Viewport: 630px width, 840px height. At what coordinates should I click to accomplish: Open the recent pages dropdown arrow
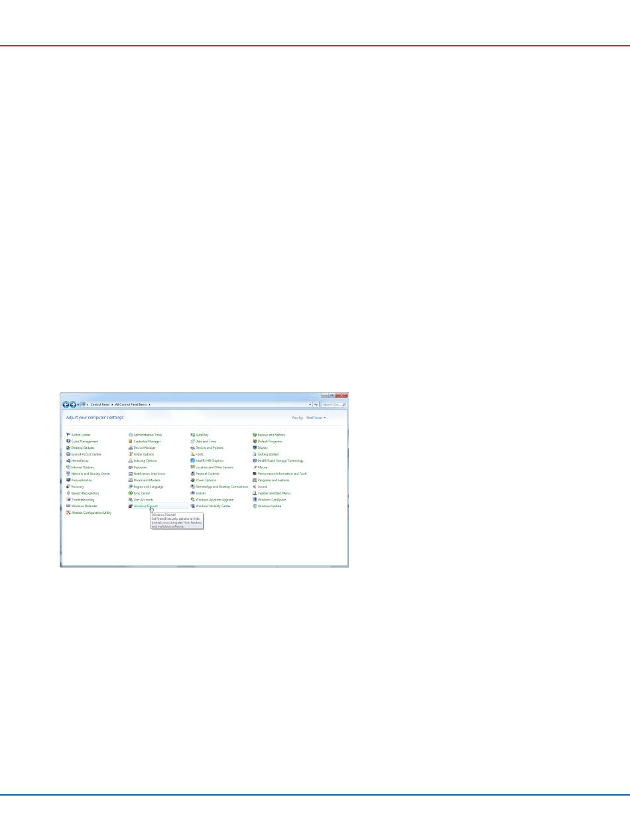click(78, 404)
